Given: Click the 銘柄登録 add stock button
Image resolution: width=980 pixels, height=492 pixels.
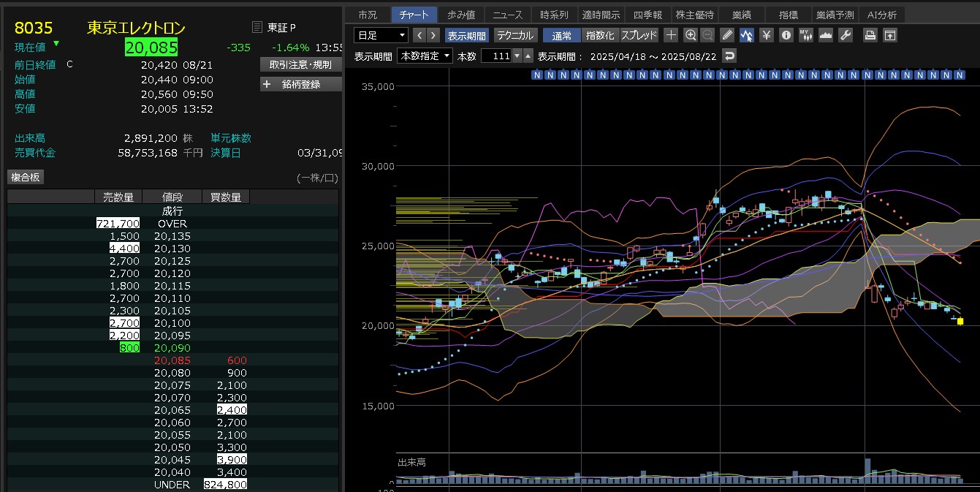Looking at the screenshot, I should [300, 84].
